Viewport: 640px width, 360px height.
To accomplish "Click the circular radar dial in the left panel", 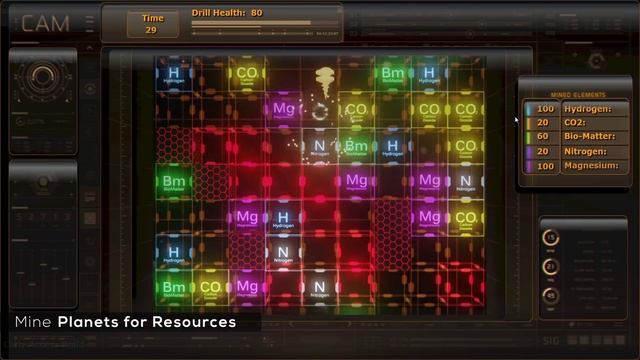I will [x=42, y=77].
